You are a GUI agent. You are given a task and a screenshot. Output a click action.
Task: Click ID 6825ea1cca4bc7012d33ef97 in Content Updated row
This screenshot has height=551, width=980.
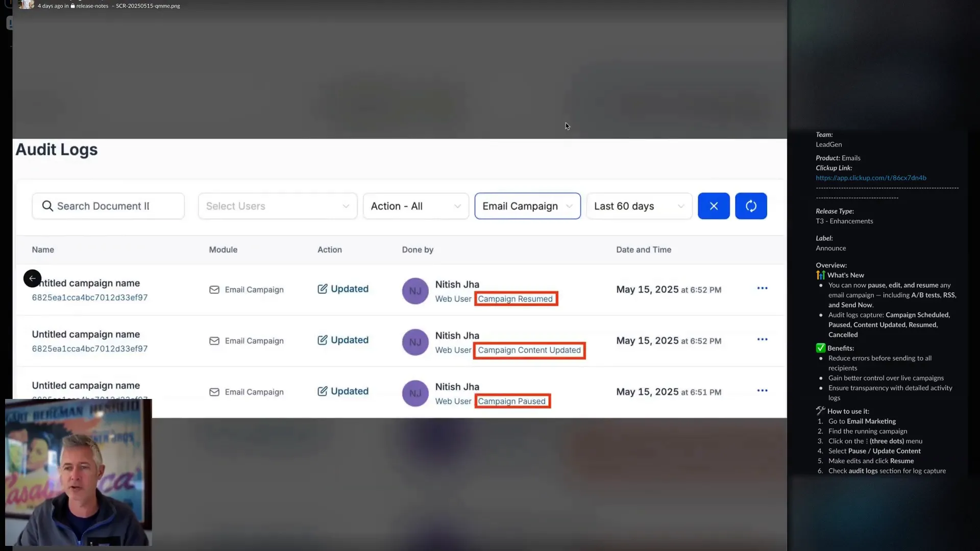click(90, 348)
